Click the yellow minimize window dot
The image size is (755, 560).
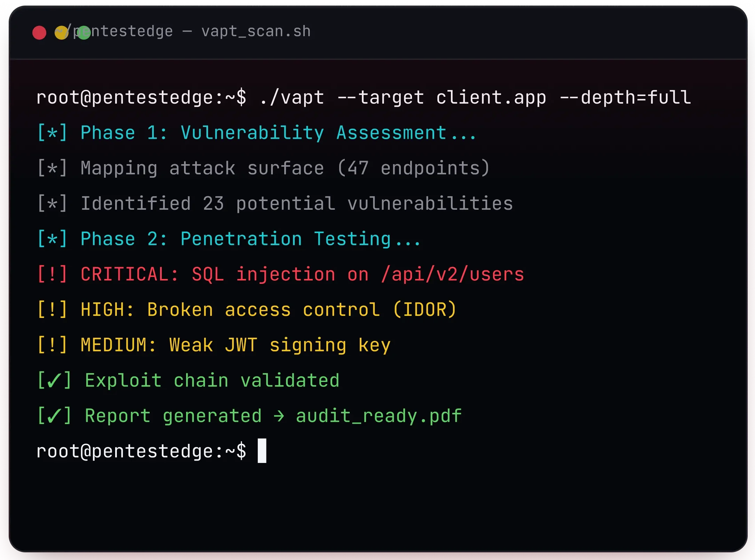62,33
